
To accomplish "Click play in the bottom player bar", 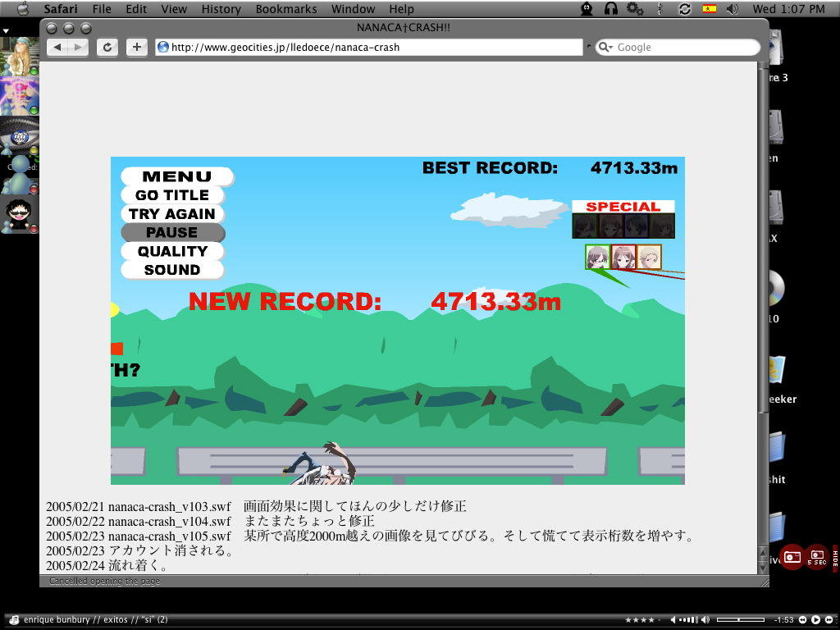I will (x=815, y=620).
